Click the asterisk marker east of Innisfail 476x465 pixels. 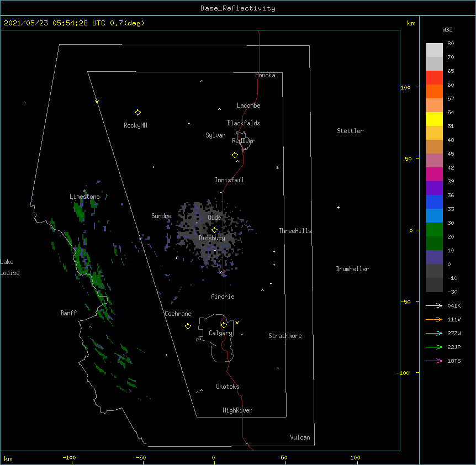point(277,167)
